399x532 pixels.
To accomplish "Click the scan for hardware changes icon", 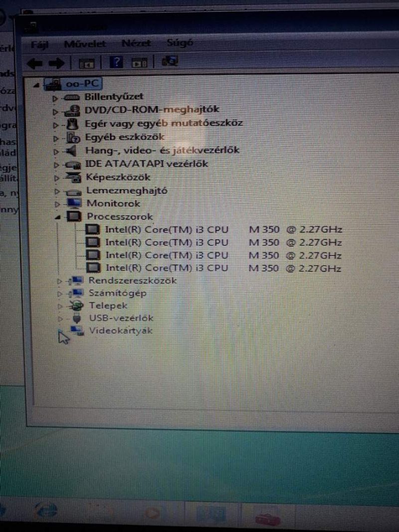I will point(170,61).
